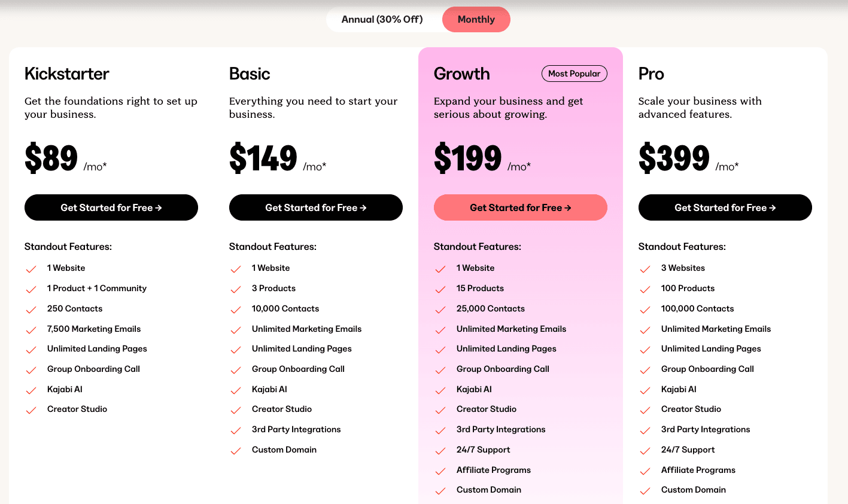
Task: Click Get Started for Free under Kickstarter
Action: click(x=111, y=207)
